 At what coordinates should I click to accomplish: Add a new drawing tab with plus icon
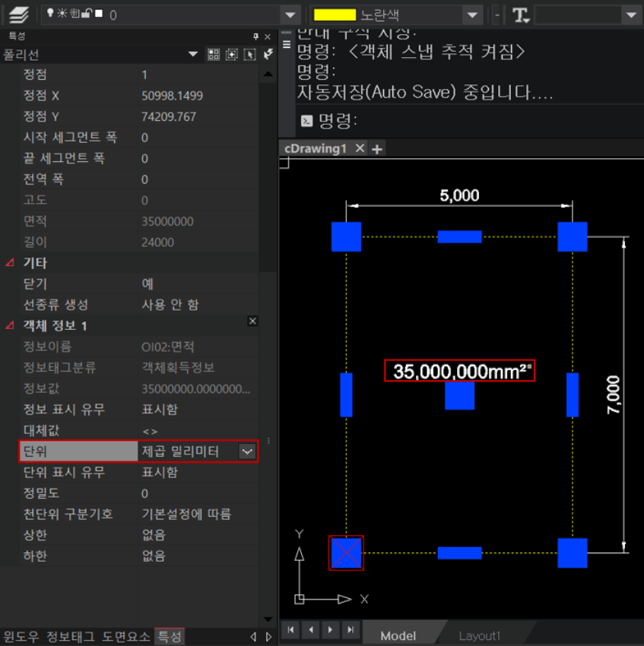pyautogui.click(x=376, y=148)
